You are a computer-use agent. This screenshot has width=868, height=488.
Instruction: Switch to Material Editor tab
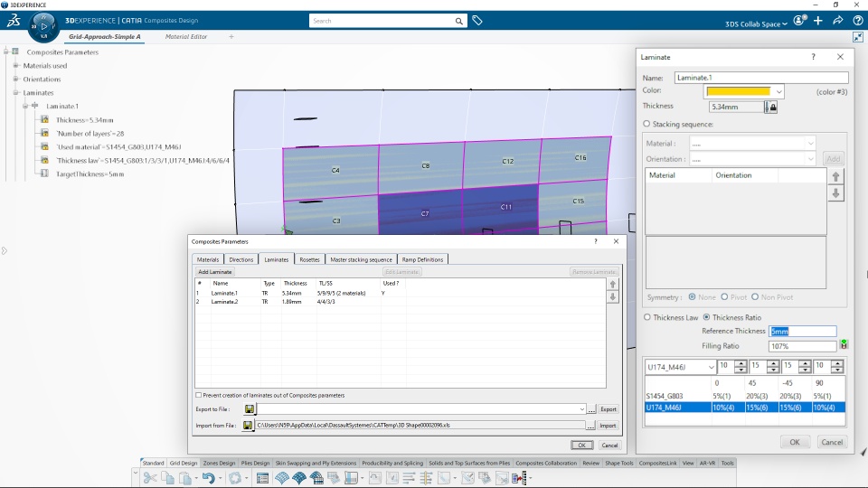186,36
